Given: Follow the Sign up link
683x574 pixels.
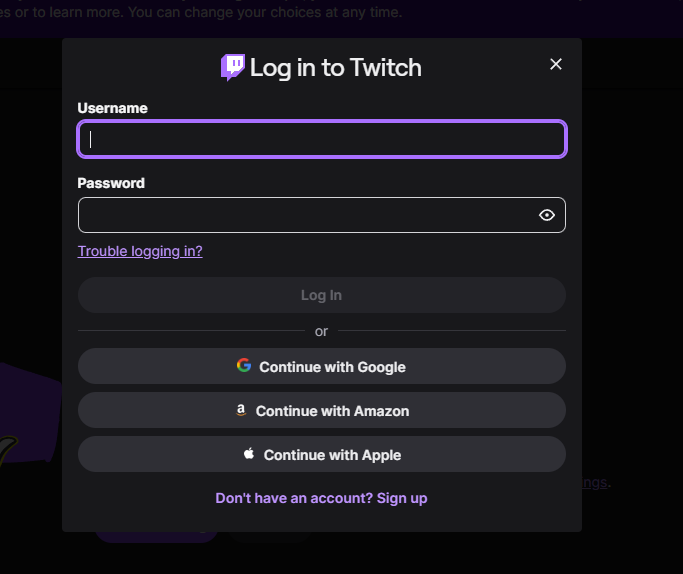Looking at the screenshot, I should tap(402, 498).
